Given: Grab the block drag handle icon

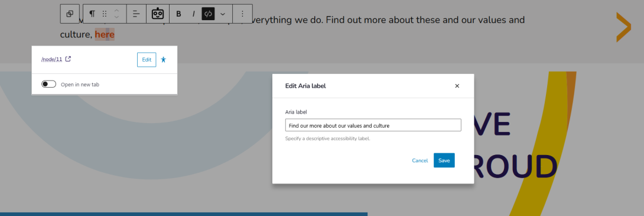Looking at the screenshot, I should coord(105,14).
